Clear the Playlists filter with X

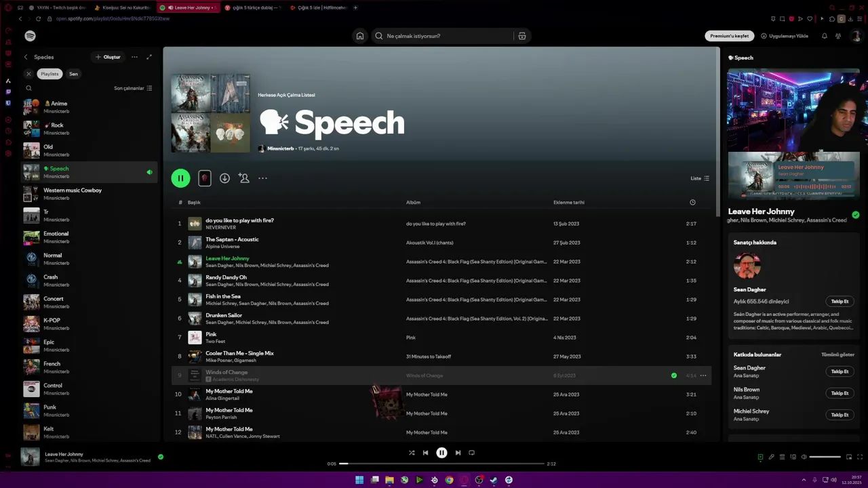point(28,74)
